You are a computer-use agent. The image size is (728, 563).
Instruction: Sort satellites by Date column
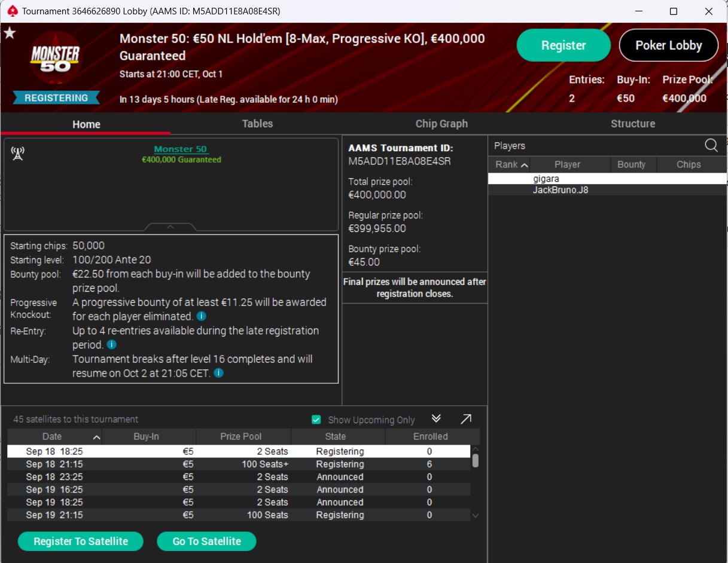coord(54,436)
